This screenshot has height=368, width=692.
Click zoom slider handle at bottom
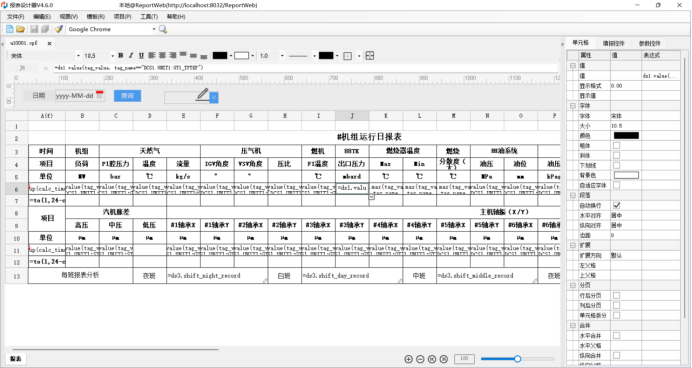(517, 359)
